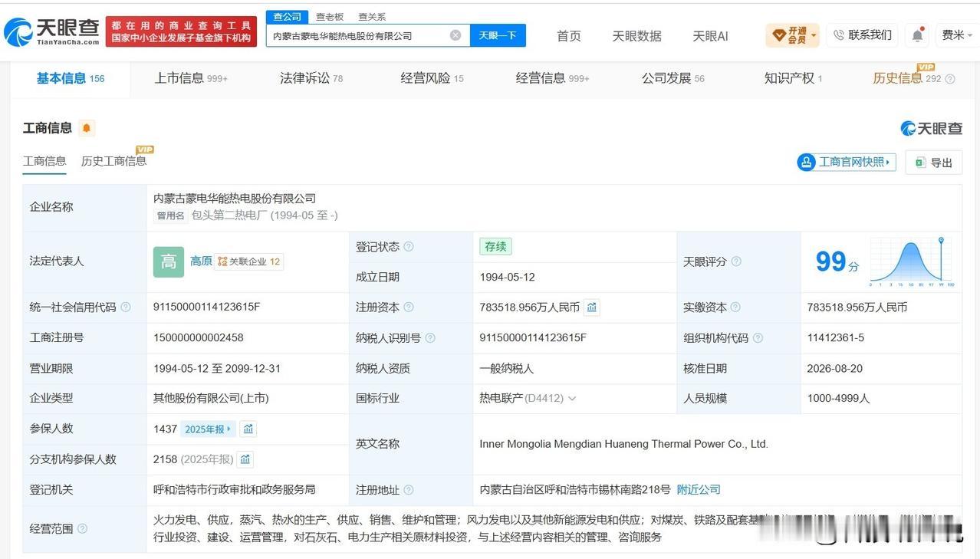Click the 存续 registration status badge

click(495, 247)
